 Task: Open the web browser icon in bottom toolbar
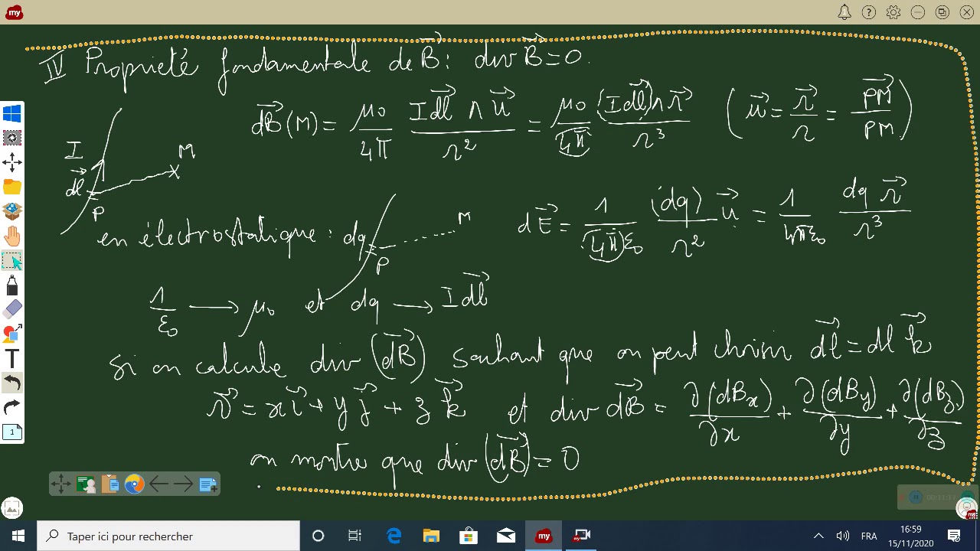click(x=134, y=484)
